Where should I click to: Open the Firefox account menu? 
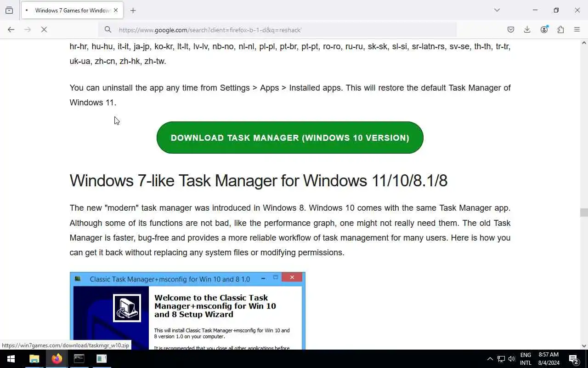click(544, 29)
